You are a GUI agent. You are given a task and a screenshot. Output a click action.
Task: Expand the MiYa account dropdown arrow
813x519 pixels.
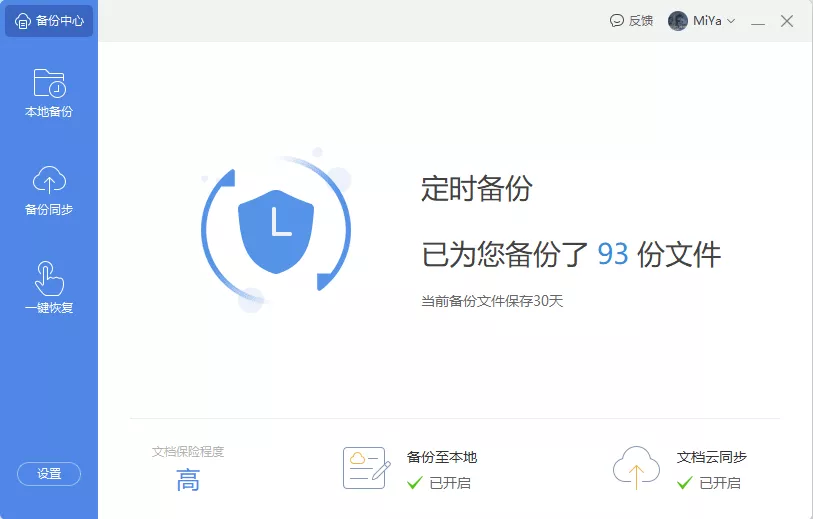(x=731, y=21)
